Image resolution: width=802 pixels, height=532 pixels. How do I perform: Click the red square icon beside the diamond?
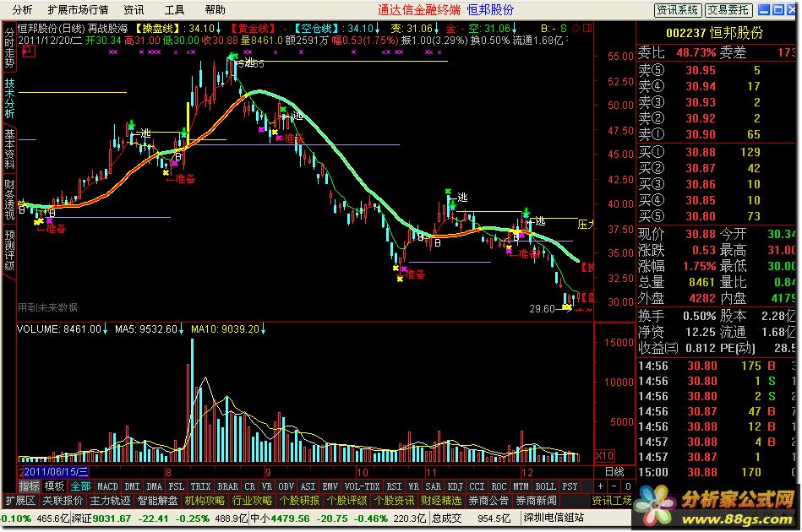587,28
